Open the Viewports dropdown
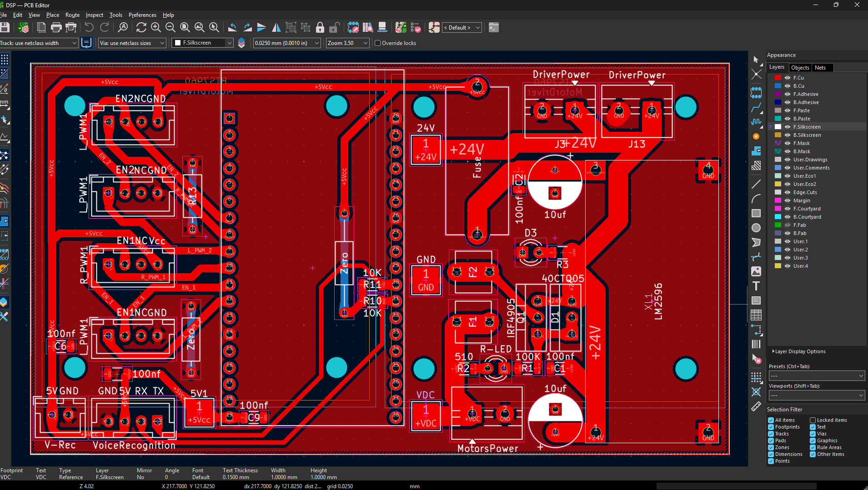The height and width of the screenshot is (490, 868). click(x=817, y=395)
